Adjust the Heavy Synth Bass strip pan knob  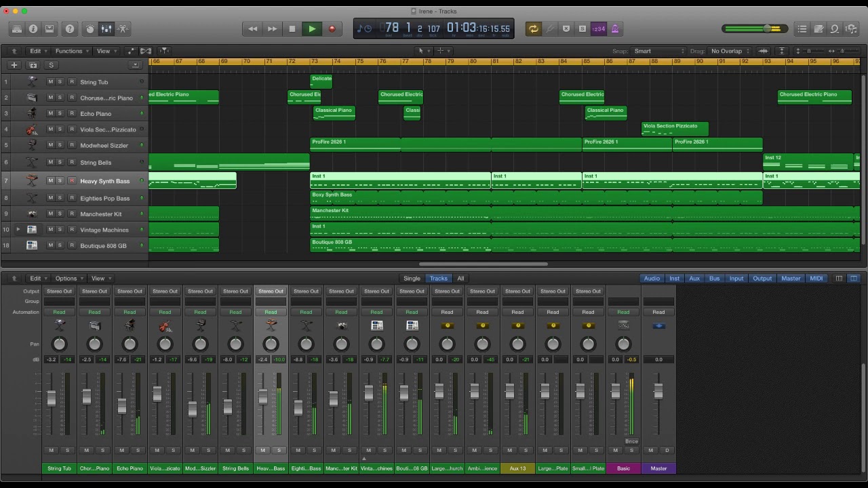pyautogui.click(x=271, y=344)
